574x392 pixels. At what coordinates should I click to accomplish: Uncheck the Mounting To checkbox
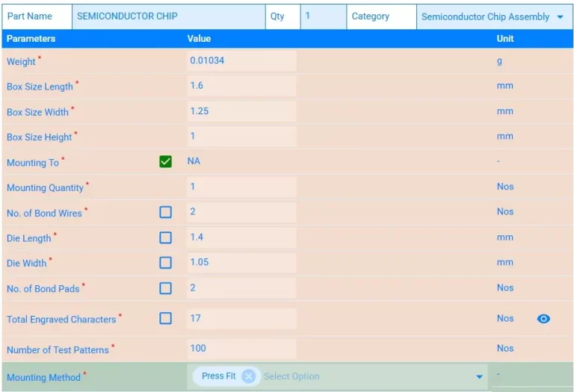[x=166, y=161]
